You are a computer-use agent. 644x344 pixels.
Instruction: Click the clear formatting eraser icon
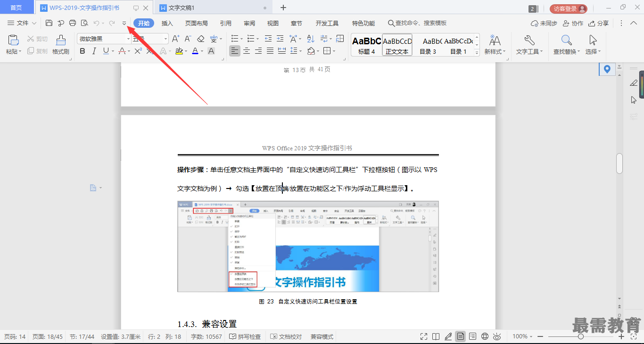click(201, 39)
